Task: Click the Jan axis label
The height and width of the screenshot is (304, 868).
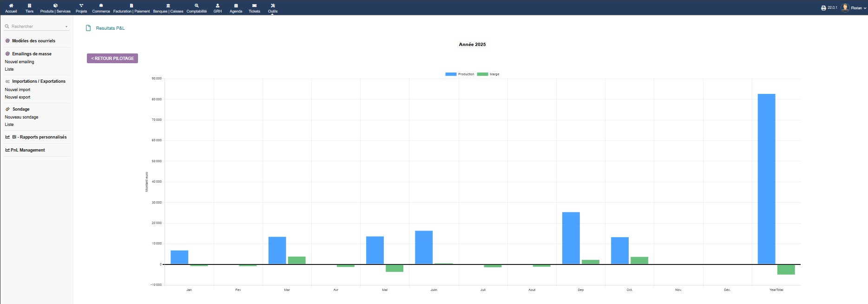Action: point(189,290)
